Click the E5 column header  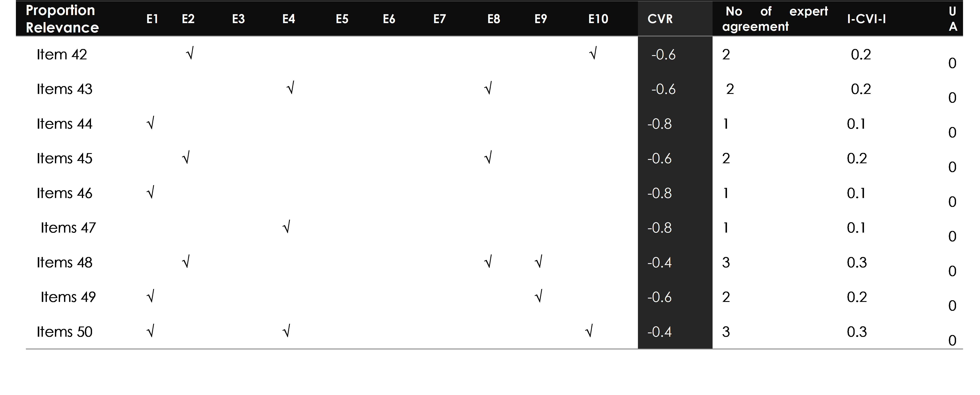click(x=342, y=19)
